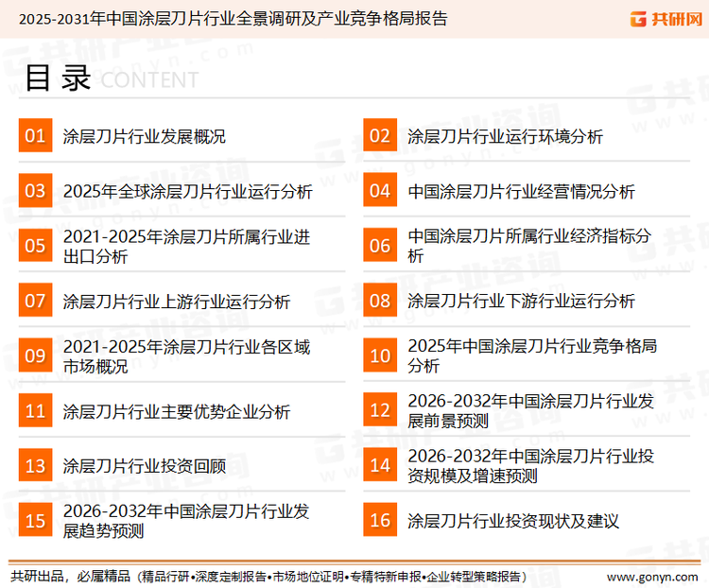The height and width of the screenshot is (588, 709).
Task: Go to 涂层刀片行业投资回顾 chapter
Action: [x=144, y=467]
